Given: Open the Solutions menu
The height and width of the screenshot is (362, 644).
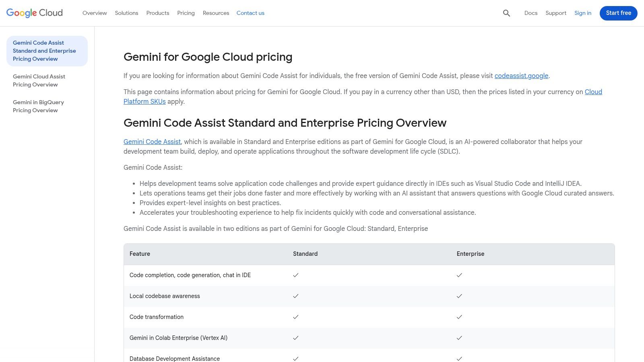Looking at the screenshot, I should (126, 13).
